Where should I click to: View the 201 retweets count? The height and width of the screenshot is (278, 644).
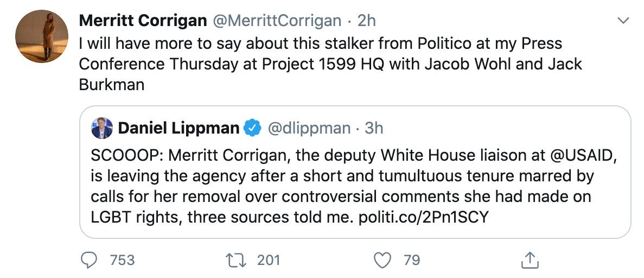pos(269,260)
